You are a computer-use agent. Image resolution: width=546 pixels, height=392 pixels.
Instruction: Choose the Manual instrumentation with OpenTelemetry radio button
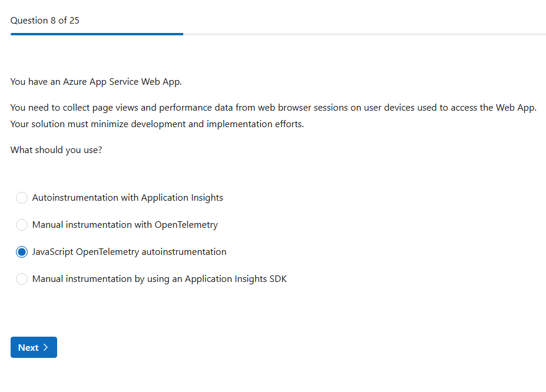pos(22,225)
